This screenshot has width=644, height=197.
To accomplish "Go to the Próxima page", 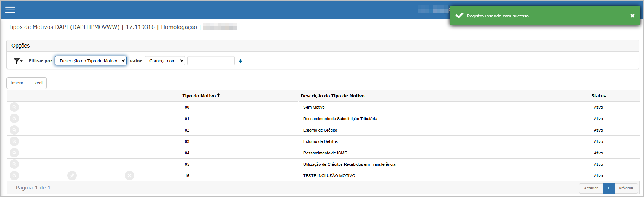I will tap(626, 188).
